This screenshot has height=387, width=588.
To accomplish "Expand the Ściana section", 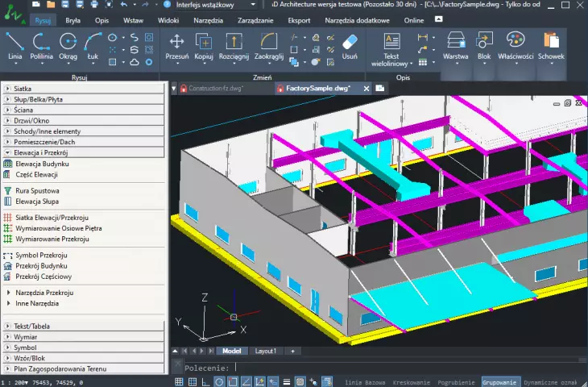I will pos(83,110).
